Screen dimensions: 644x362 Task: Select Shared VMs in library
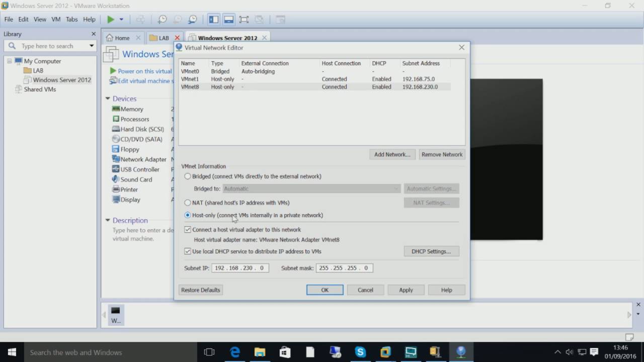[40, 89]
